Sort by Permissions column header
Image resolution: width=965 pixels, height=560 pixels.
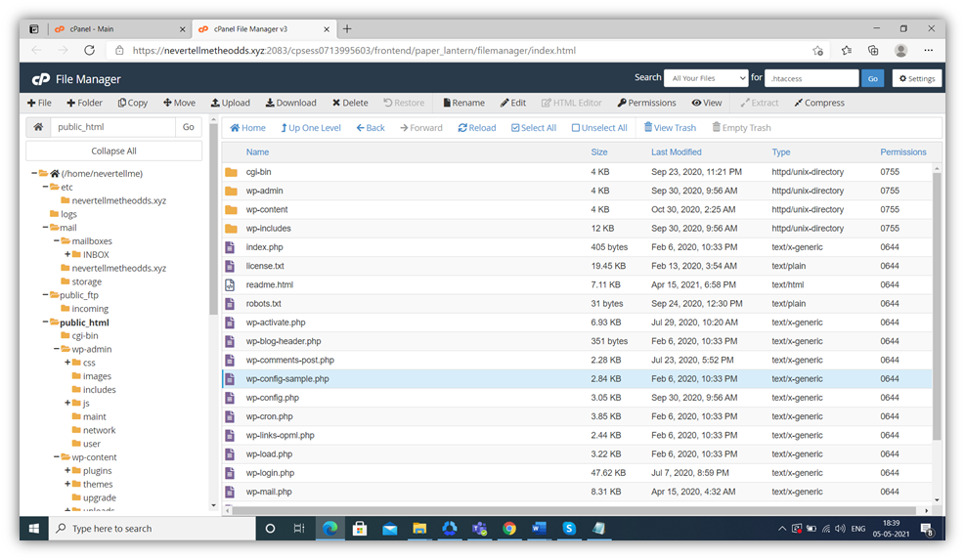click(x=902, y=152)
